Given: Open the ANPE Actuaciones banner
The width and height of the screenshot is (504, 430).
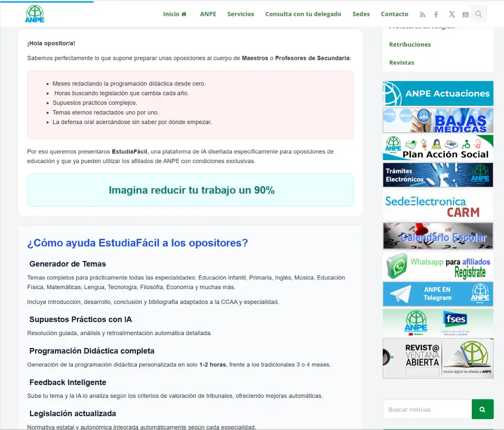Looking at the screenshot, I should coord(438,93).
